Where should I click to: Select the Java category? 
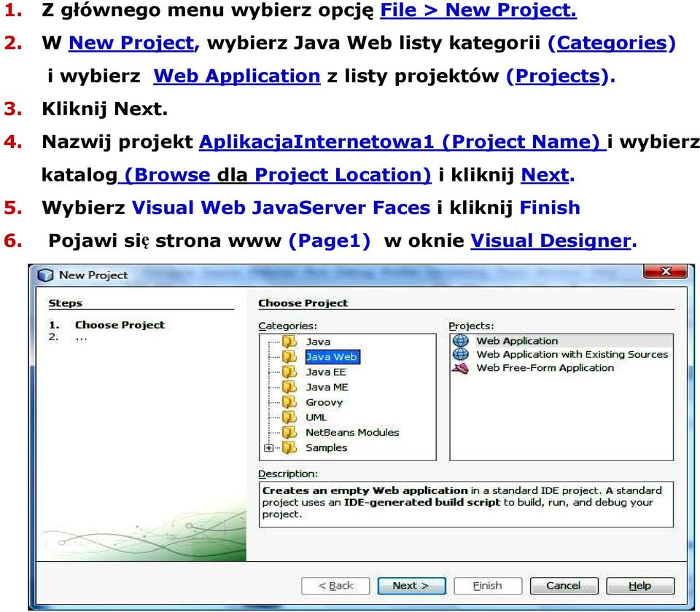pos(318,342)
